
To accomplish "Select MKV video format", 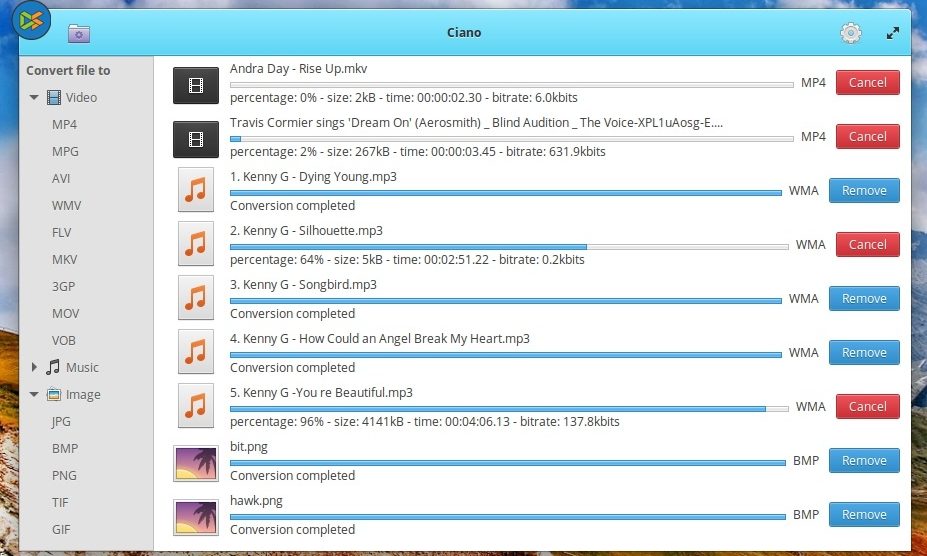I will tap(64, 260).
